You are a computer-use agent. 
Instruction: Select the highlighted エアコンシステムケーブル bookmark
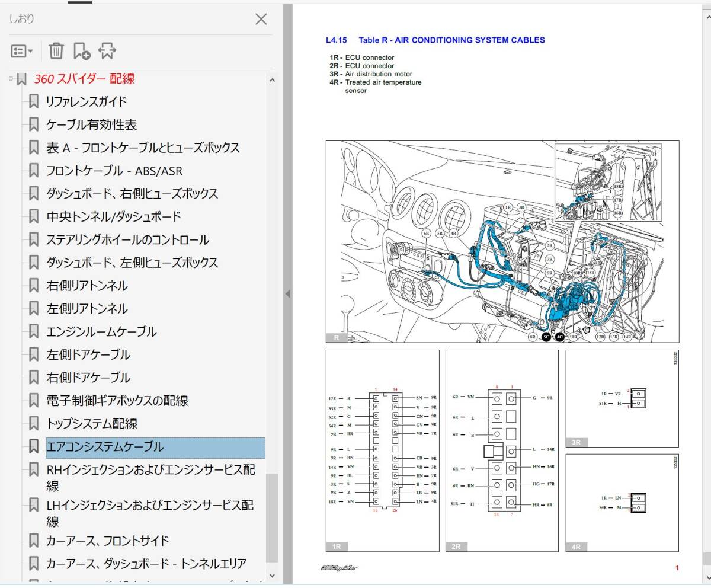click(155, 448)
